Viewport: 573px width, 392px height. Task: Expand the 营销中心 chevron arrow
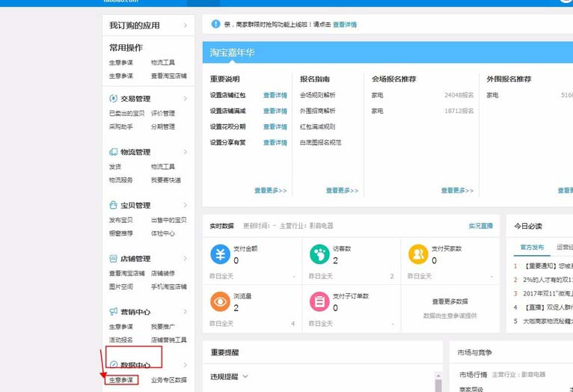coord(186,312)
